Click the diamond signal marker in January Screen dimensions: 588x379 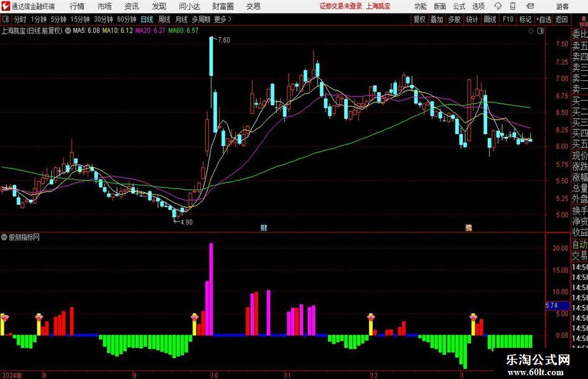coord(474,318)
